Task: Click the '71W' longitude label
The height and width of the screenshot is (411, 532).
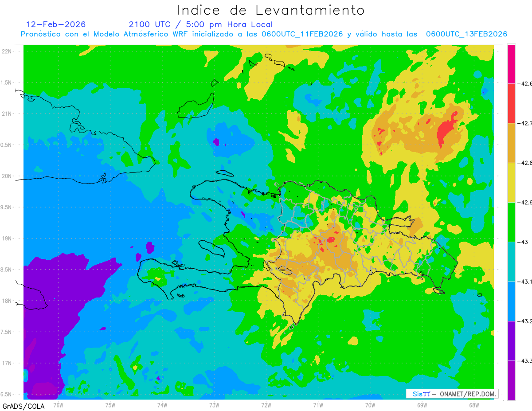Action: click(318, 405)
